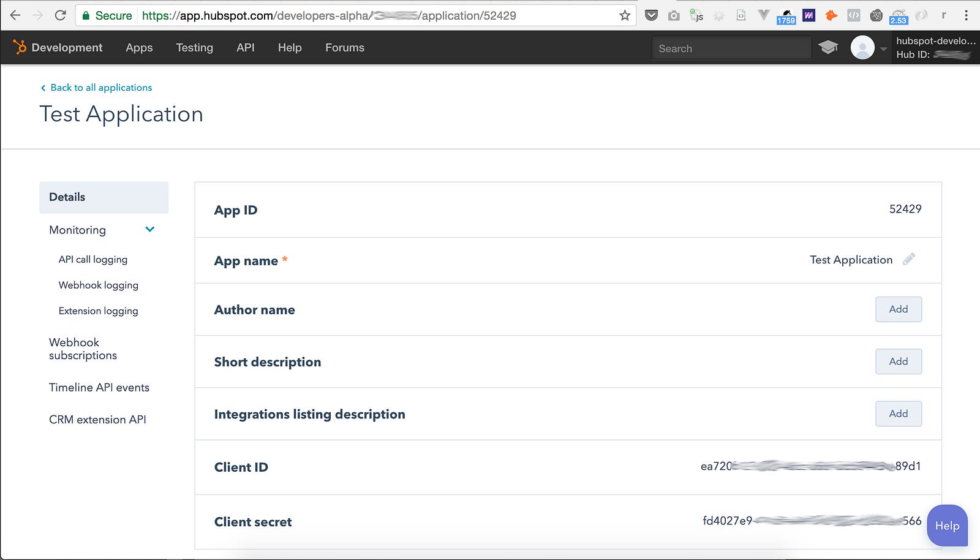
Task: Click the App name field label
Action: point(246,261)
